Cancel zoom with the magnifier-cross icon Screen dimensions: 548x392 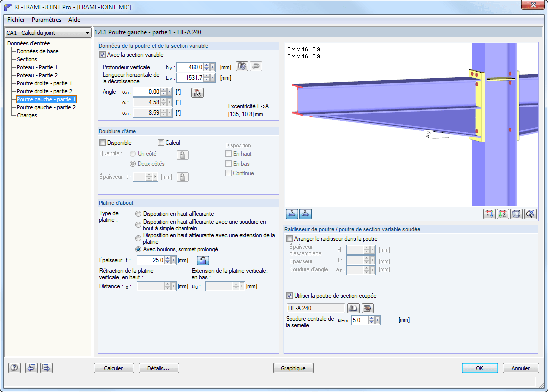tap(531, 214)
